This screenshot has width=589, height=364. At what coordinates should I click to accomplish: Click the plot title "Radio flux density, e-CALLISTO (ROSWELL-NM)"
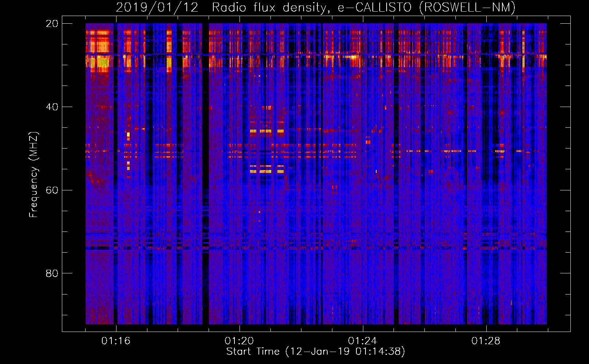click(364, 8)
